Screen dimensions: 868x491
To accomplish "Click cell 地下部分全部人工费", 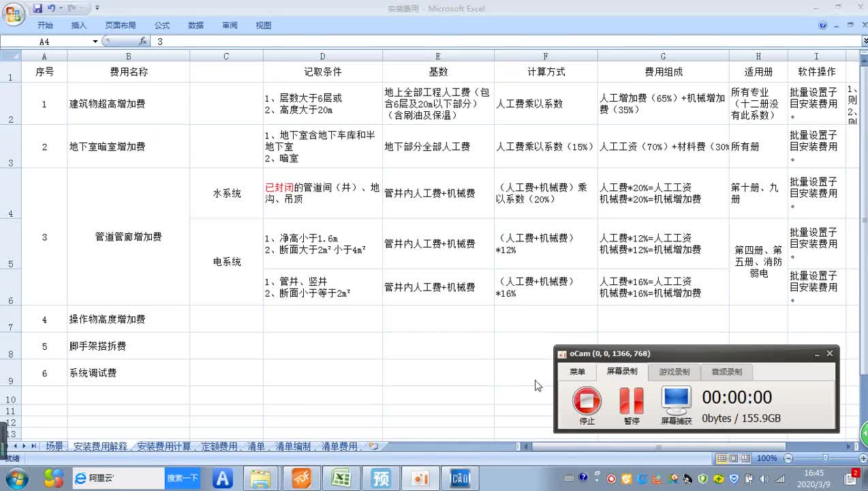I will click(x=438, y=146).
